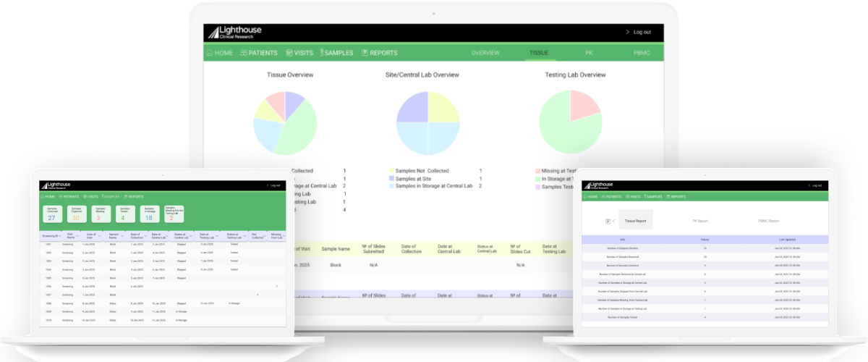Open the OVERVIEW tab

pyautogui.click(x=485, y=53)
